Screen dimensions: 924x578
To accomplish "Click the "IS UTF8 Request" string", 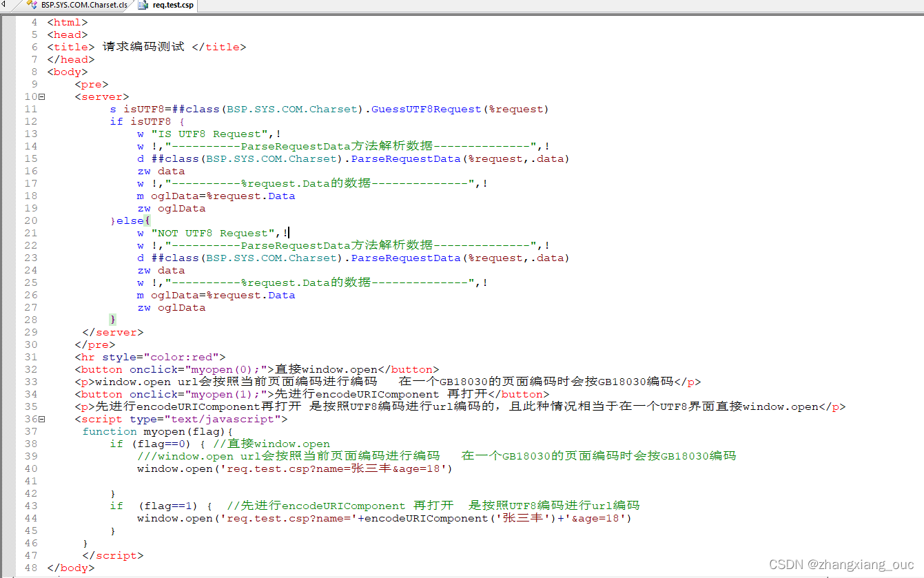I will coord(209,134).
